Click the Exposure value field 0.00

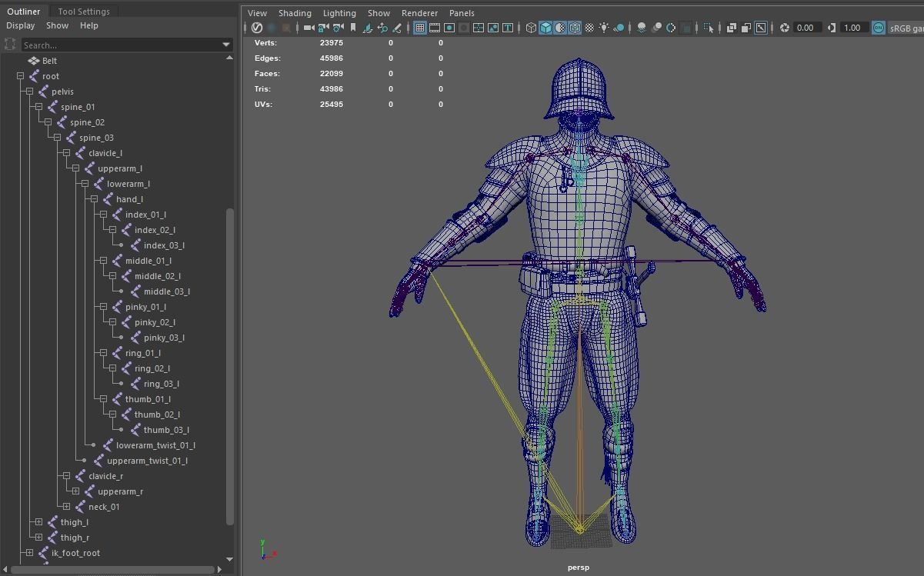806,28
